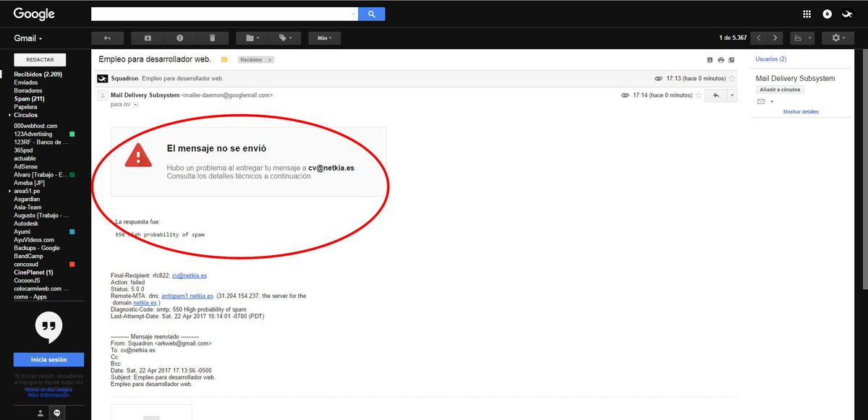Show details arrow next to para mí
The width and height of the screenshot is (868, 420).
[135, 105]
